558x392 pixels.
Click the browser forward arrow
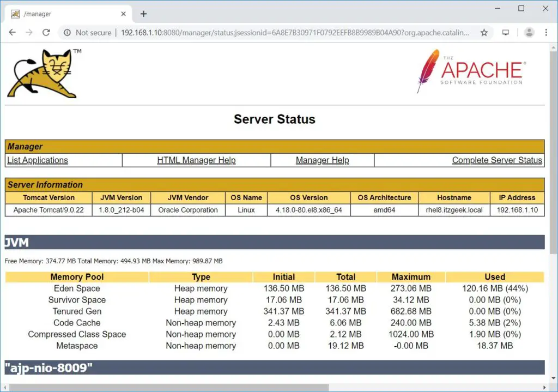click(x=29, y=32)
